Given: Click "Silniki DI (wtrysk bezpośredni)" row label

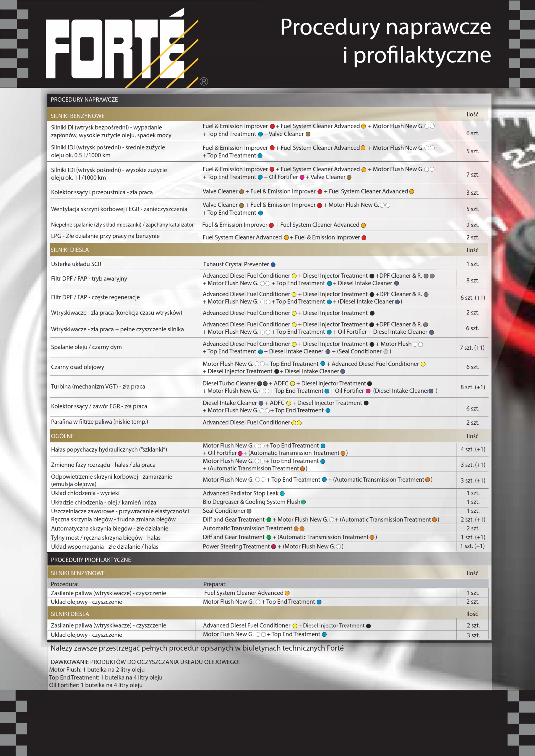Looking at the screenshot, I should [111, 131].
